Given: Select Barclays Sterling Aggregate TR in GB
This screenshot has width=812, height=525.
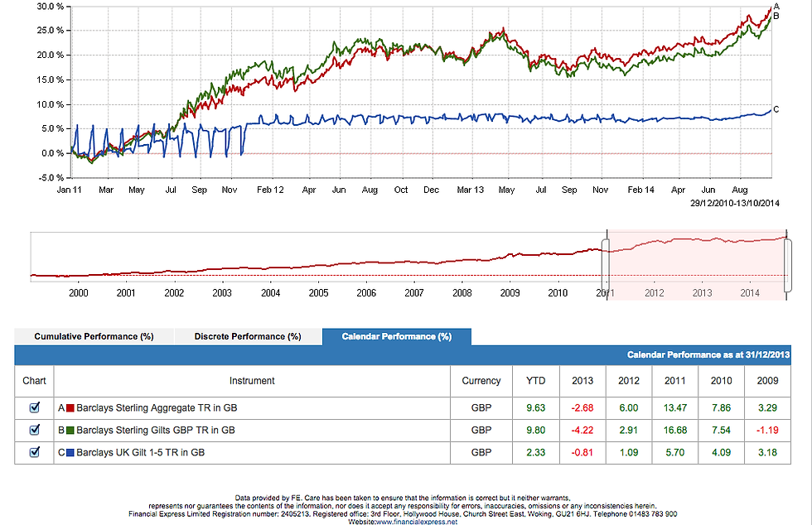Looking at the screenshot, I should click(x=157, y=408).
